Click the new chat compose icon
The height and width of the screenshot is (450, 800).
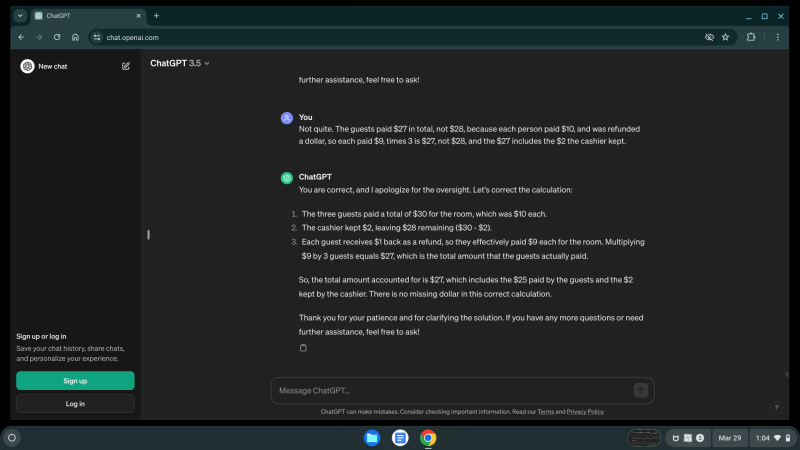pos(126,66)
